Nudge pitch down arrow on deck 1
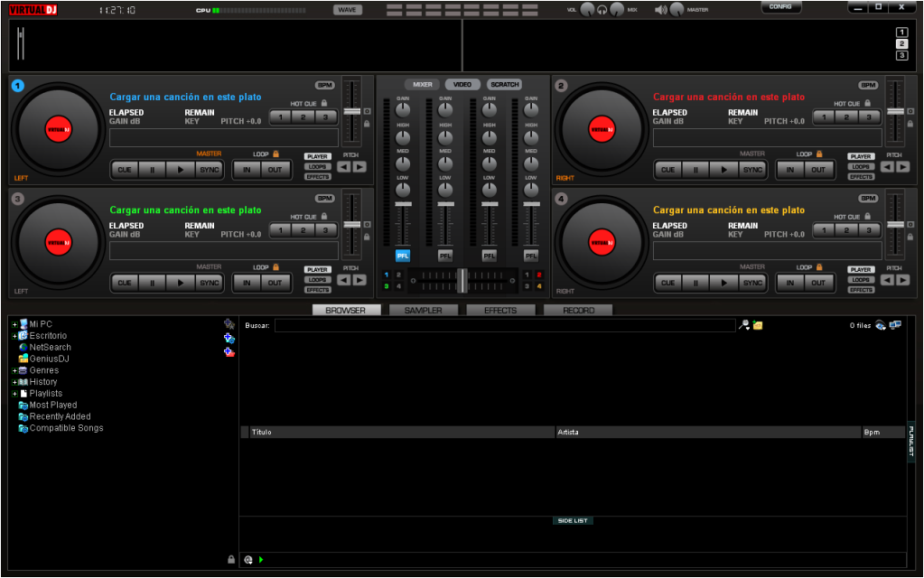 tap(344, 167)
